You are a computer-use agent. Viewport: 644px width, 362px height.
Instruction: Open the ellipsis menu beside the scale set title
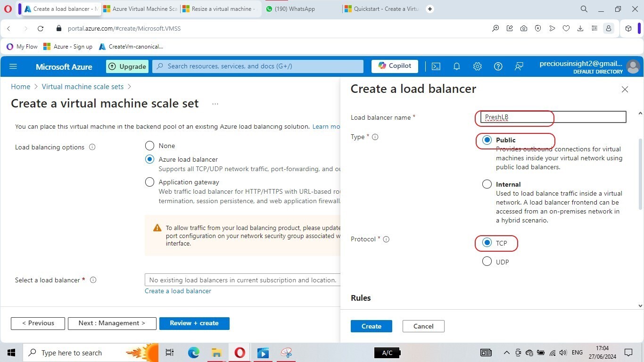[x=215, y=104]
